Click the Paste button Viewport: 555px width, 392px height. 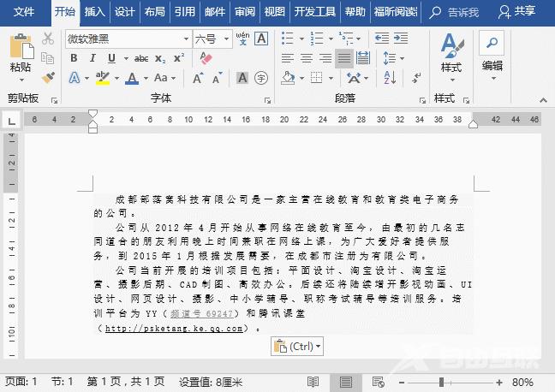[21, 53]
